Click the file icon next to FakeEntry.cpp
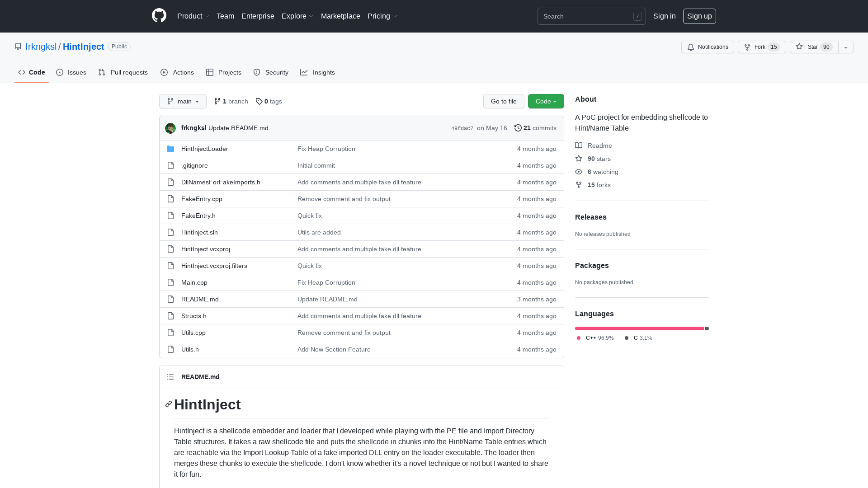868x488 pixels. pyautogui.click(x=170, y=199)
